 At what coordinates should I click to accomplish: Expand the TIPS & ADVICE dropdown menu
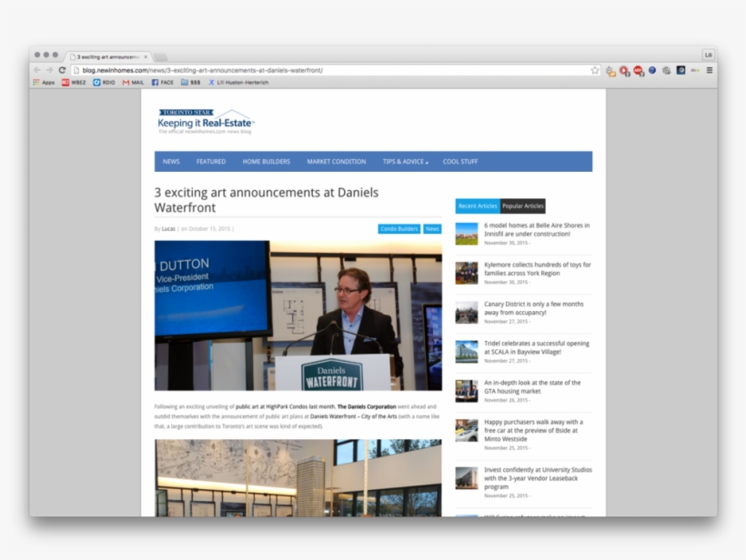[407, 161]
